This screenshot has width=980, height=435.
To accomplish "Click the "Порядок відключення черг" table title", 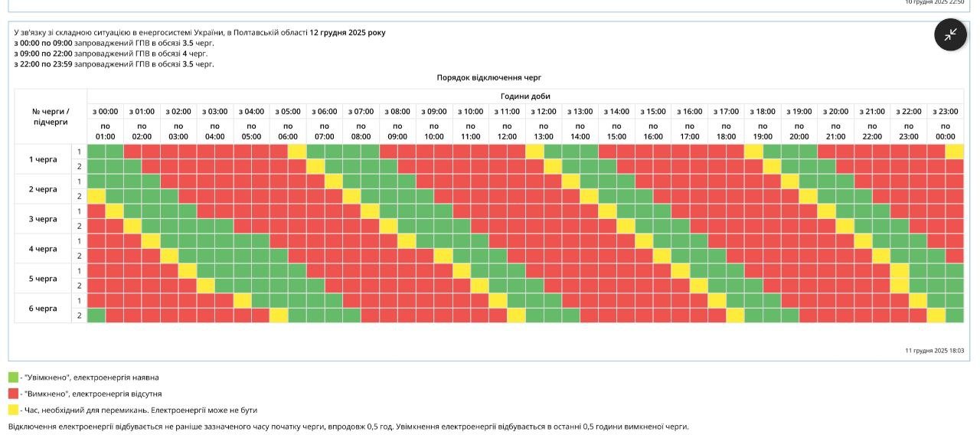I will pyautogui.click(x=489, y=77).
